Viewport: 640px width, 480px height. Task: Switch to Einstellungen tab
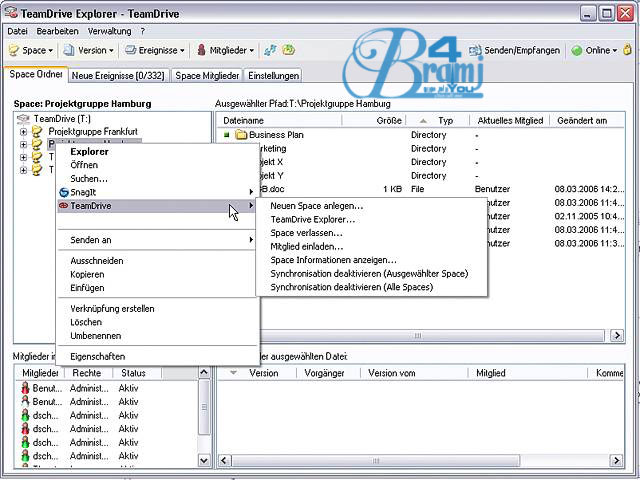[x=273, y=76]
